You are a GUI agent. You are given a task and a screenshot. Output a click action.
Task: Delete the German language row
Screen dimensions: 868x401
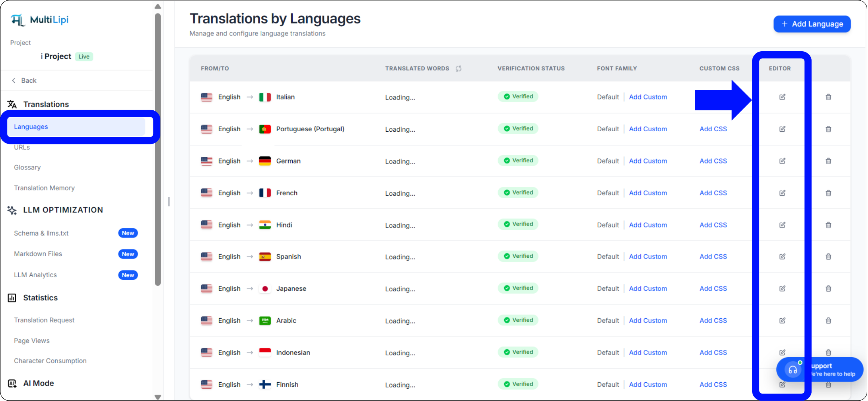(828, 161)
